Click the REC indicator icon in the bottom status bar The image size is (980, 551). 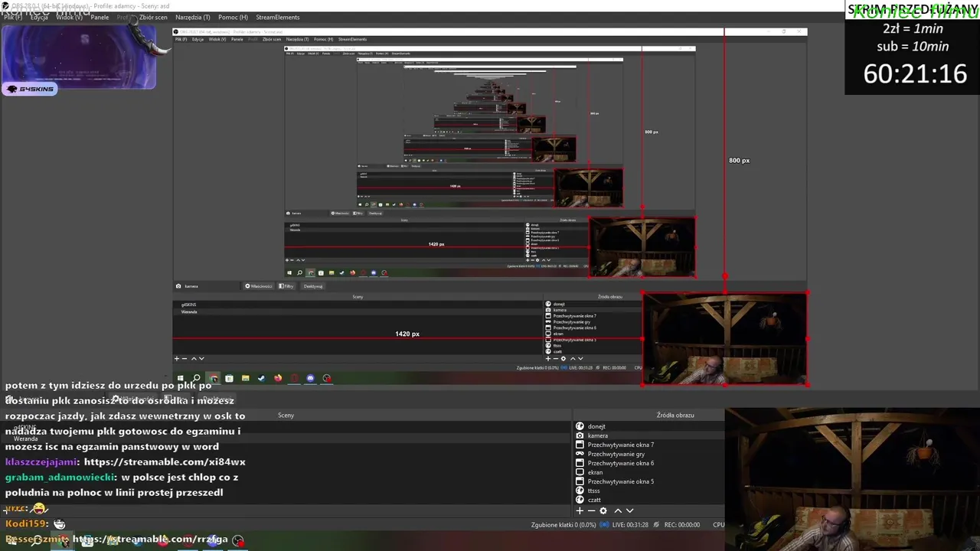(x=658, y=525)
